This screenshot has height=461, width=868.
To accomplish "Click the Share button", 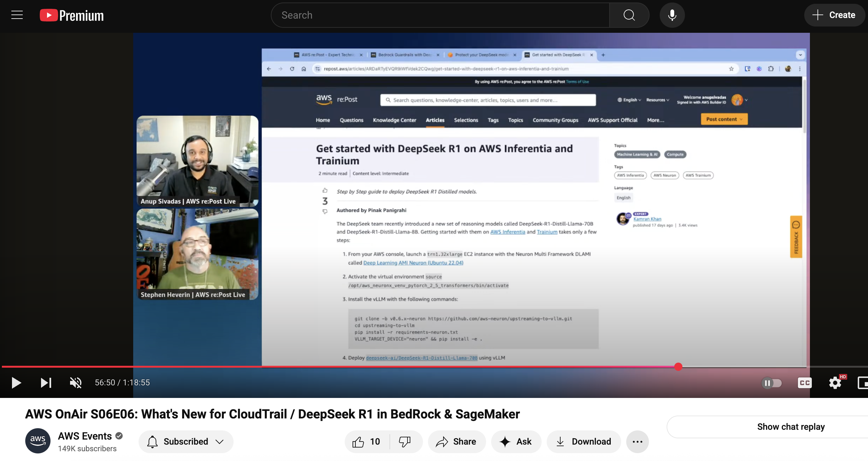I will tap(456, 441).
